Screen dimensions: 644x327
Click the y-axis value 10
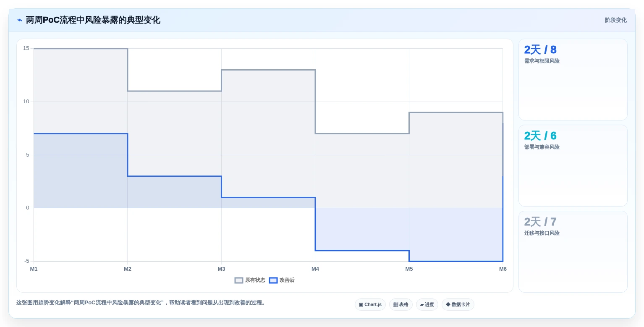[26, 102]
